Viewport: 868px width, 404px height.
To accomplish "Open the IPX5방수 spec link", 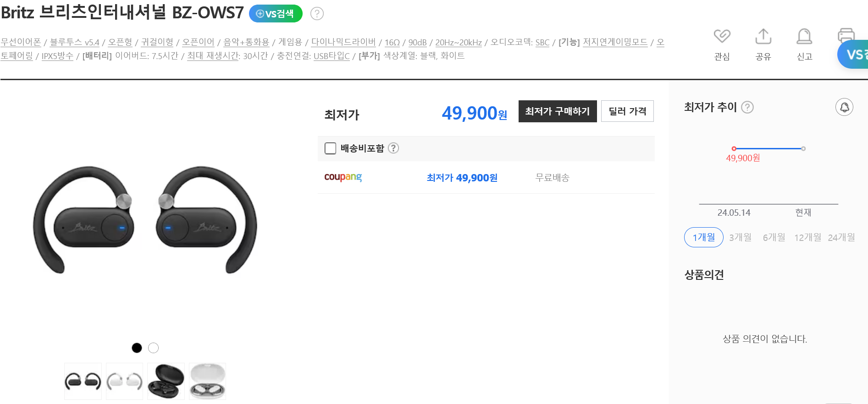I will tap(57, 56).
